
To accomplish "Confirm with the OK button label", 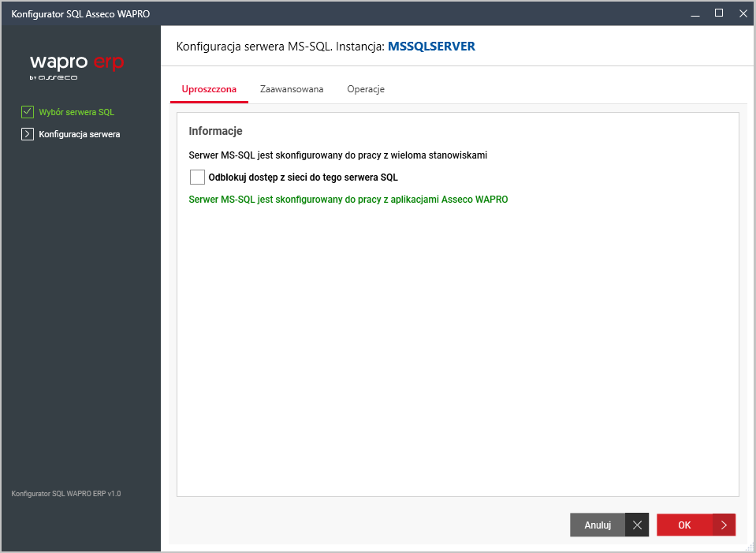I will [684, 525].
